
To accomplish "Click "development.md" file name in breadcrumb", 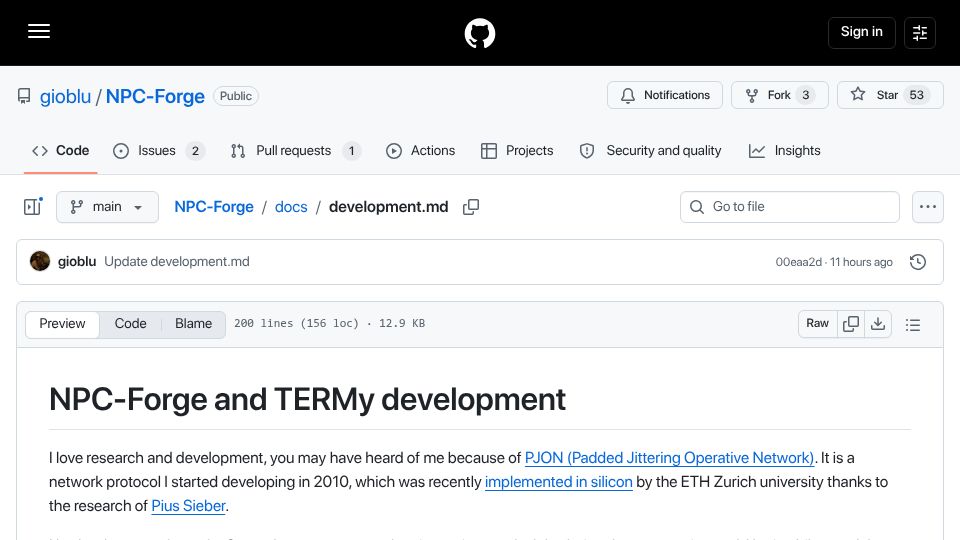I will point(388,207).
